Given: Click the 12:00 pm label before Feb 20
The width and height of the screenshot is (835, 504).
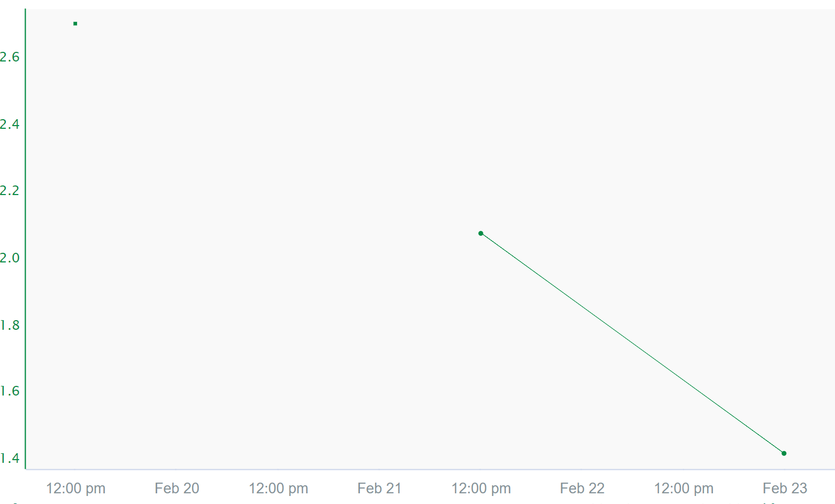Looking at the screenshot, I should tap(76, 488).
